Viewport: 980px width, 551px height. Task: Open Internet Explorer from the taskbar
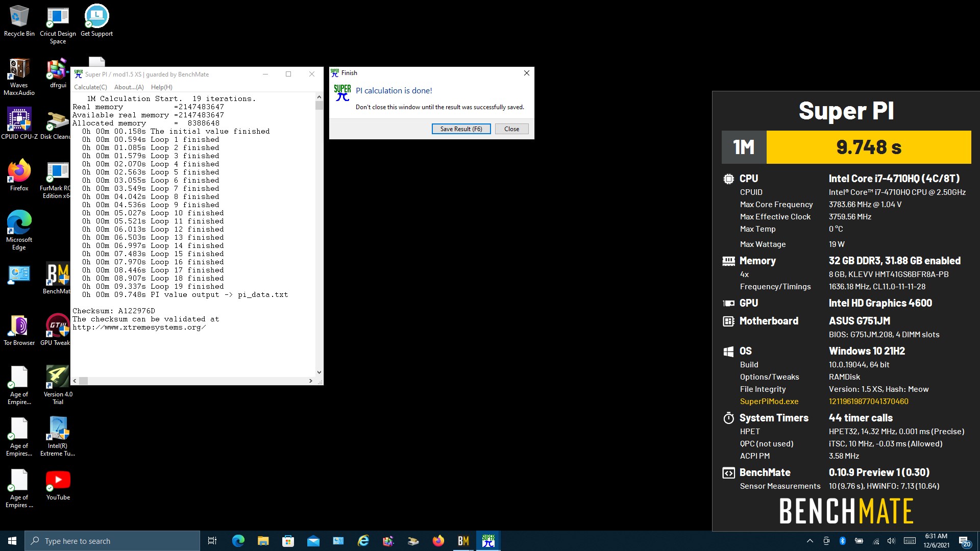[x=363, y=541]
